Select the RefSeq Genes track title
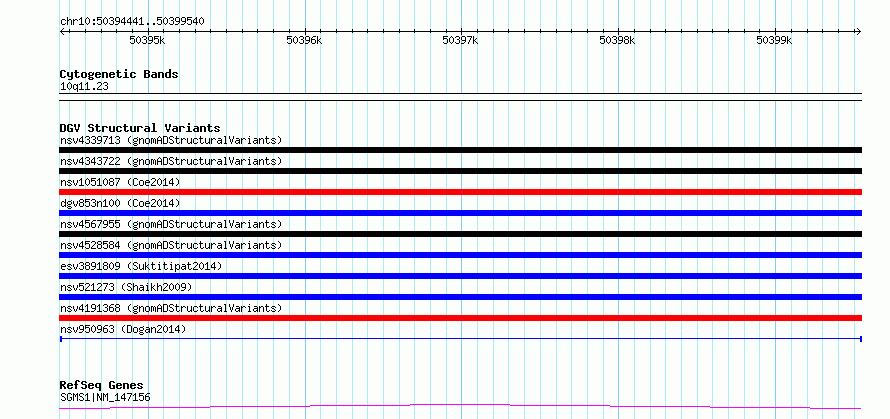890x419 pixels. (101, 386)
